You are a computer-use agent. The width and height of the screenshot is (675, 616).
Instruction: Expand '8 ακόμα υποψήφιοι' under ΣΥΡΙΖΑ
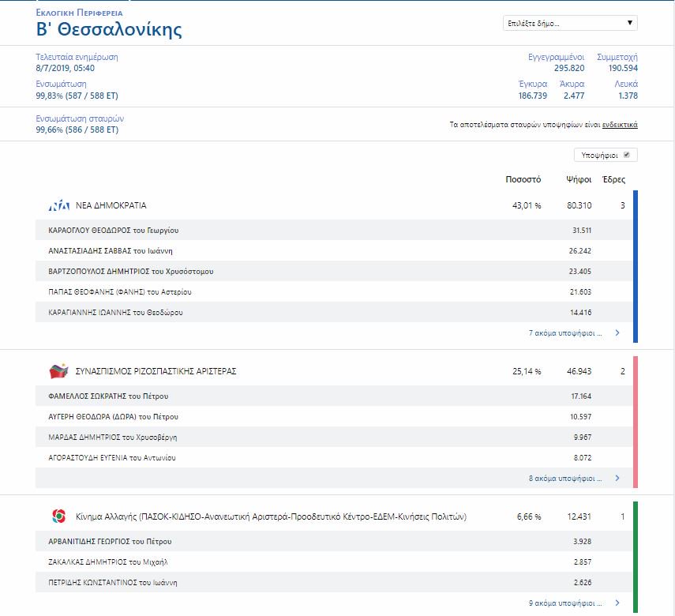point(564,478)
